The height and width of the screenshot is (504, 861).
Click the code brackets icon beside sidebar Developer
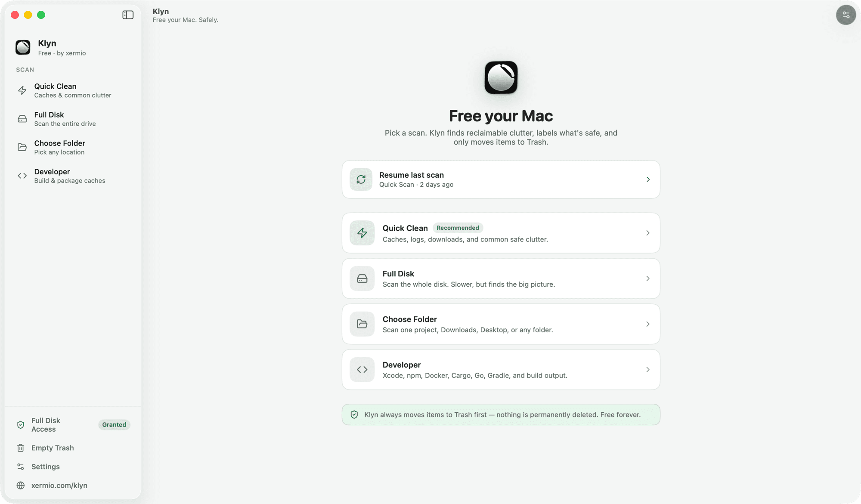pyautogui.click(x=22, y=176)
